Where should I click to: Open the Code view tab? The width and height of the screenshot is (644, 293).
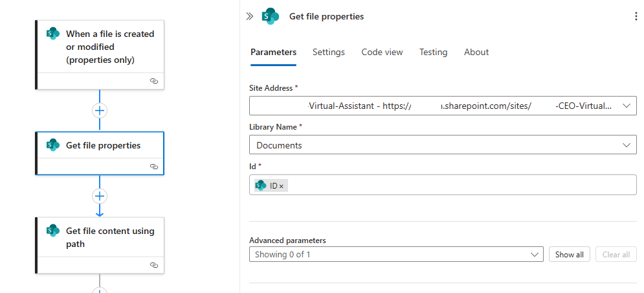[x=382, y=53]
